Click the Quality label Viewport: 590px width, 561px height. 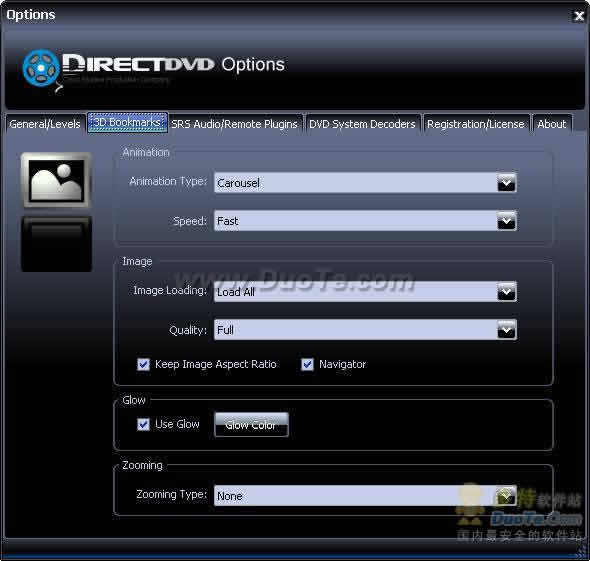(x=188, y=330)
